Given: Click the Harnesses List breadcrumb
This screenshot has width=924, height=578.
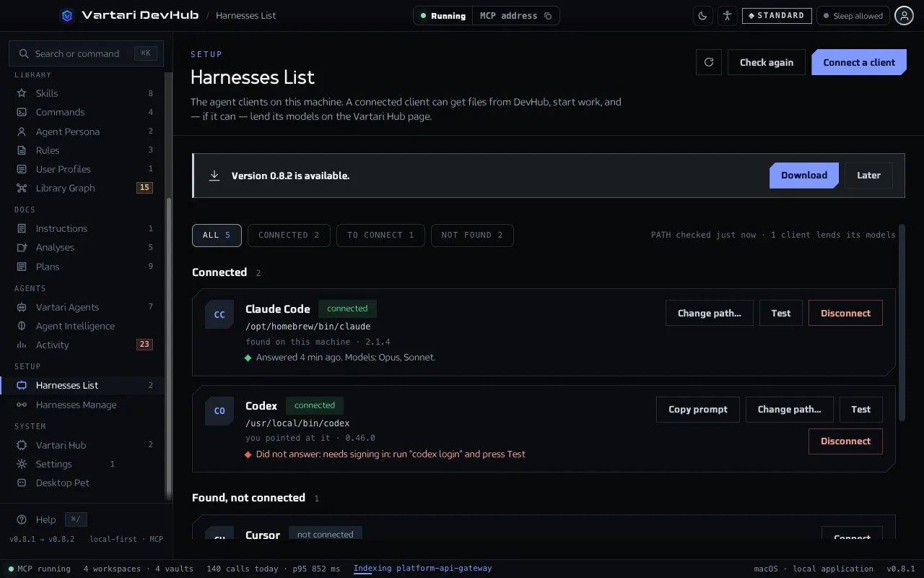Looking at the screenshot, I should click(245, 15).
